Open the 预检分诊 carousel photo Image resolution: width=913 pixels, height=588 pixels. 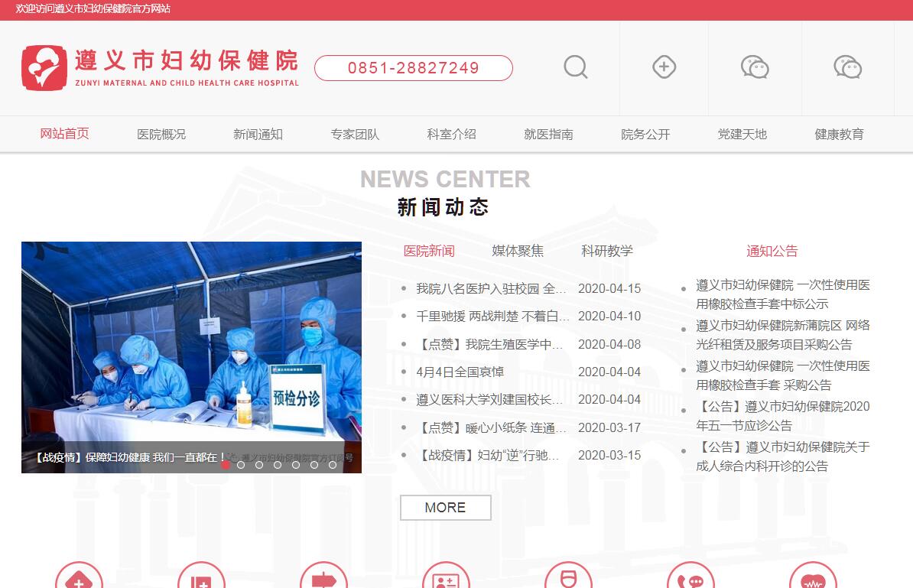point(191,344)
